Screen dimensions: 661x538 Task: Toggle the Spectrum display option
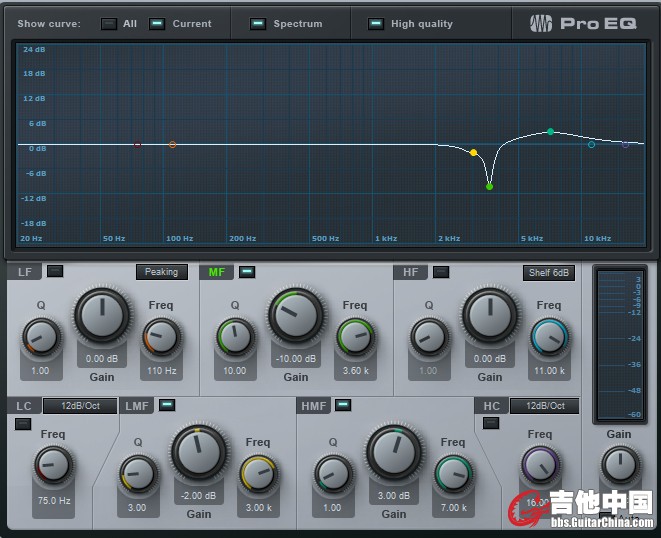(258, 24)
